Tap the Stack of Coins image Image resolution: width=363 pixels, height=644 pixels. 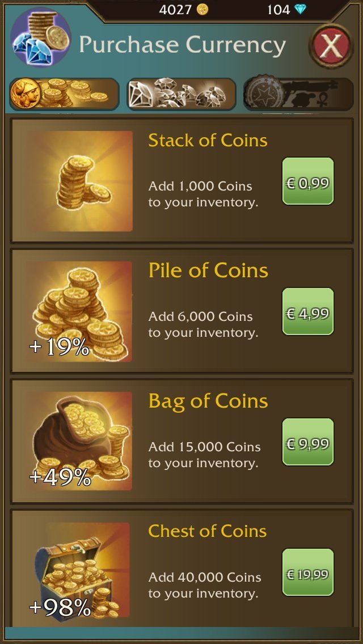pyautogui.click(x=79, y=181)
